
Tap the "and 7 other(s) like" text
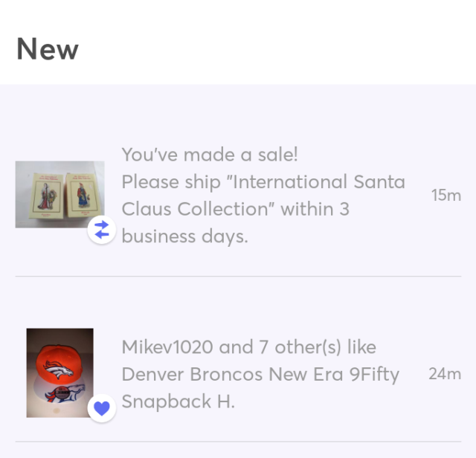coord(297,347)
